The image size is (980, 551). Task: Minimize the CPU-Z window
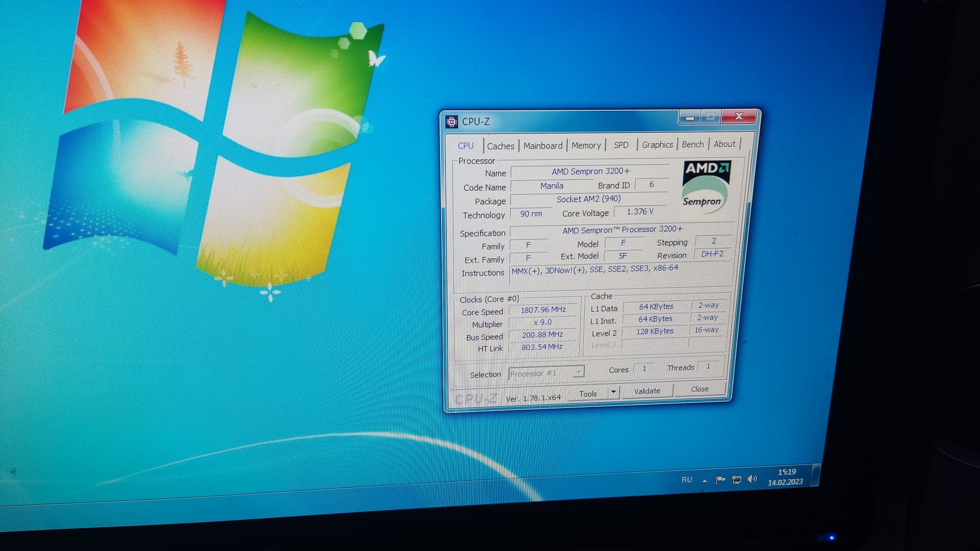pos(690,118)
